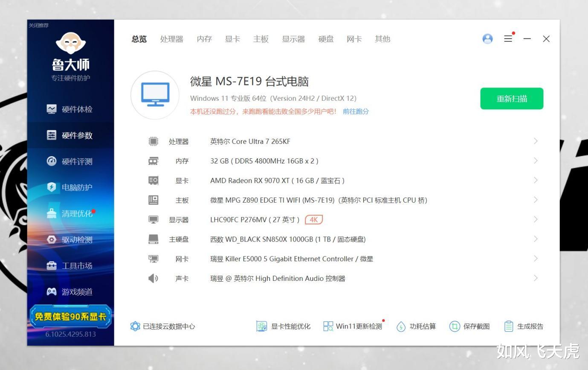Expand the 主硬盘 row chevron
Viewport: 588px width, 370px height.
click(536, 239)
